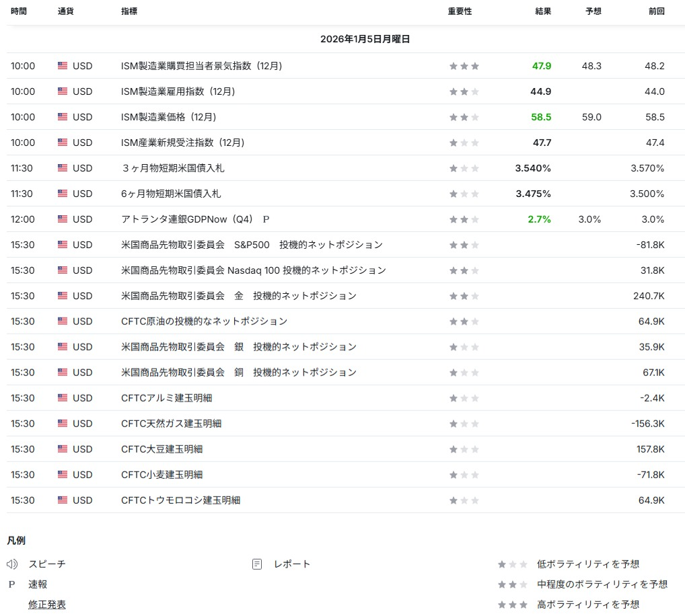Image resolution: width=685 pixels, height=616 pixels.
Task: Click the importance stars for ISM製造業雇用指数 row
Action: pyautogui.click(x=464, y=91)
